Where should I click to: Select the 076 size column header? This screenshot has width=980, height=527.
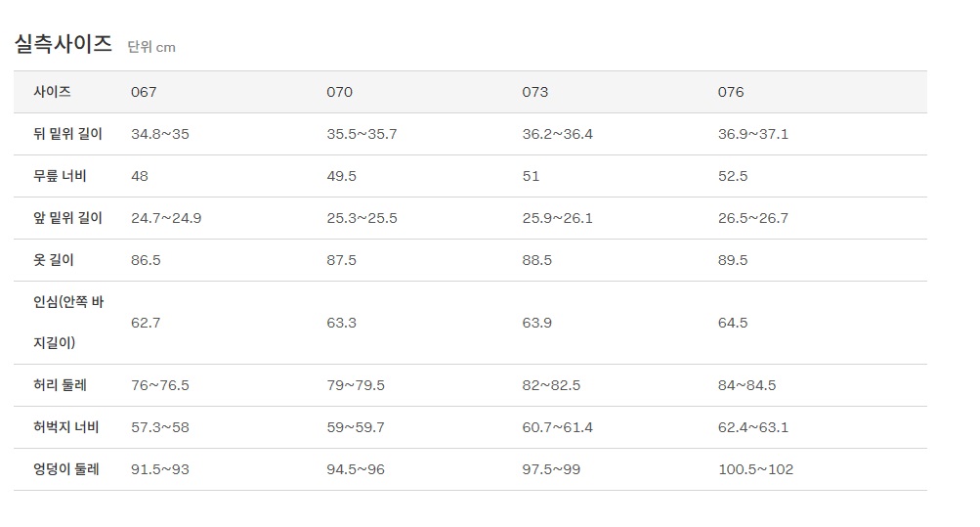tap(731, 92)
